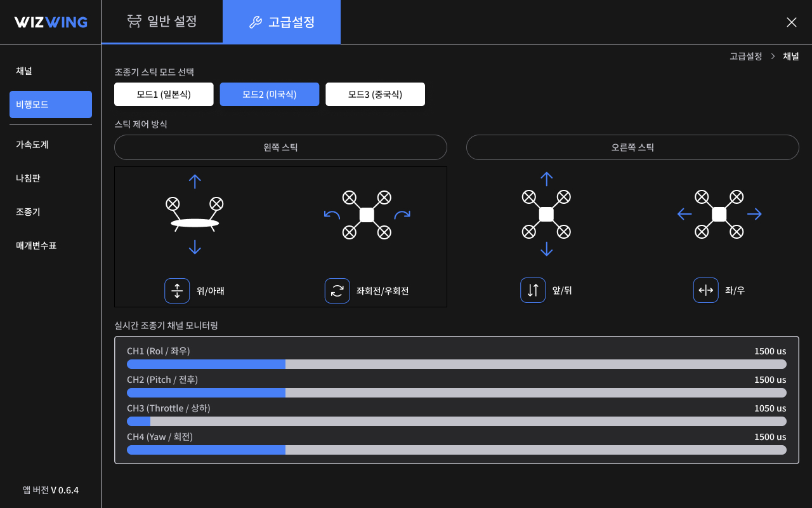This screenshot has height=508, width=812.
Task: Click the CH1 Roll channel bar
Action: 457,364
